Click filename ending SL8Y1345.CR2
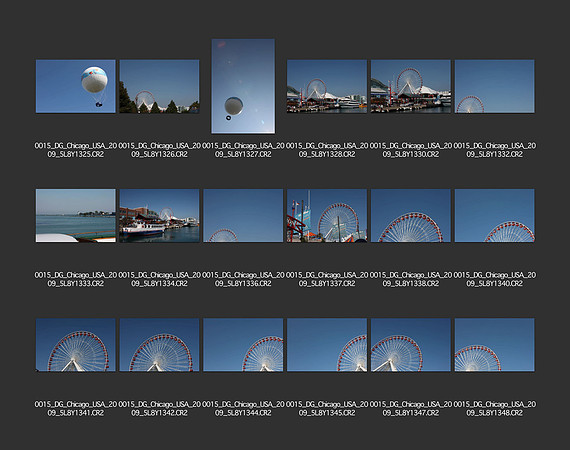 pyautogui.click(x=327, y=409)
